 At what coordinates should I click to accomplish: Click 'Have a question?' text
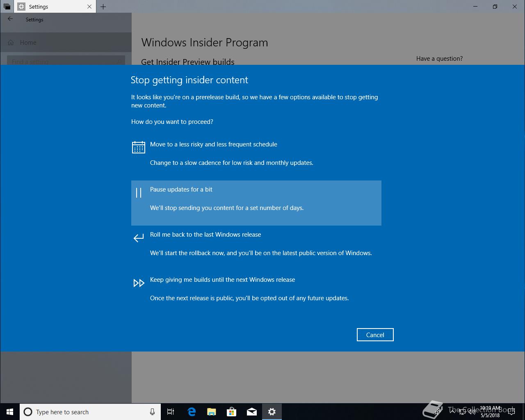click(439, 59)
